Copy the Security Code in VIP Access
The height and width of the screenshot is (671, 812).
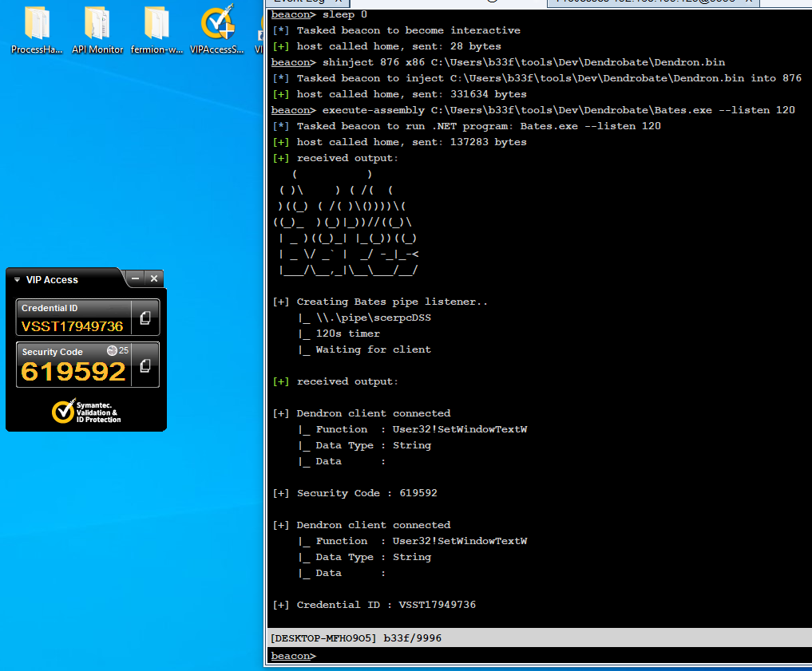click(x=145, y=365)
